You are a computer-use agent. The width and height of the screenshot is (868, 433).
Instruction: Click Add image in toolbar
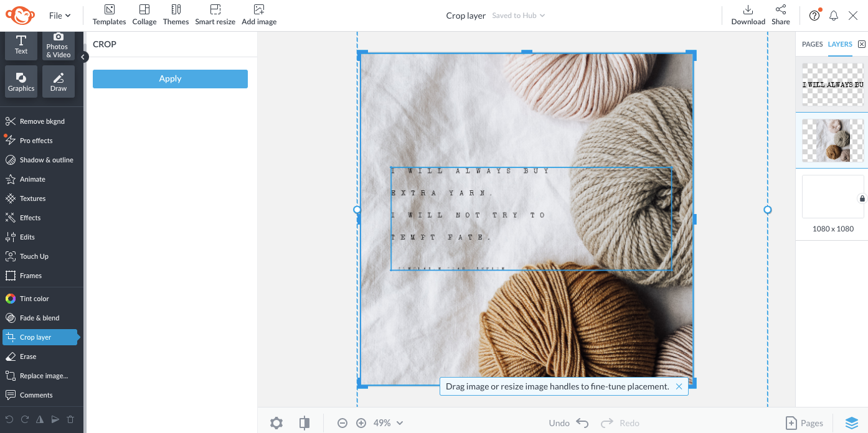[x=259, y=15]
